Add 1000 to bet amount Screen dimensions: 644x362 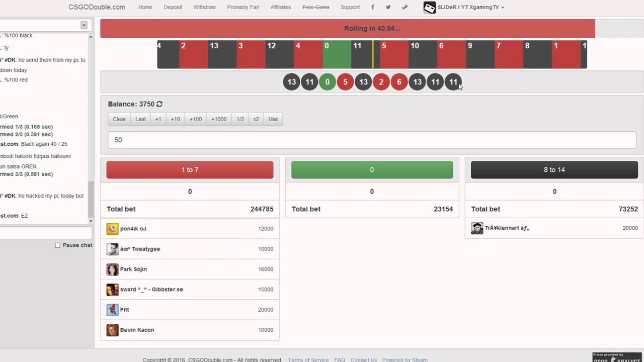[x=219, y=119]
